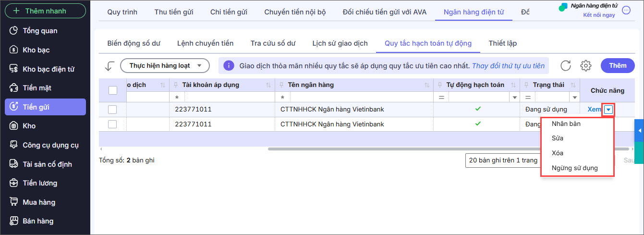Click the Thêm button
The height and width of the screenshot is (235, 644).
(618, 65)
